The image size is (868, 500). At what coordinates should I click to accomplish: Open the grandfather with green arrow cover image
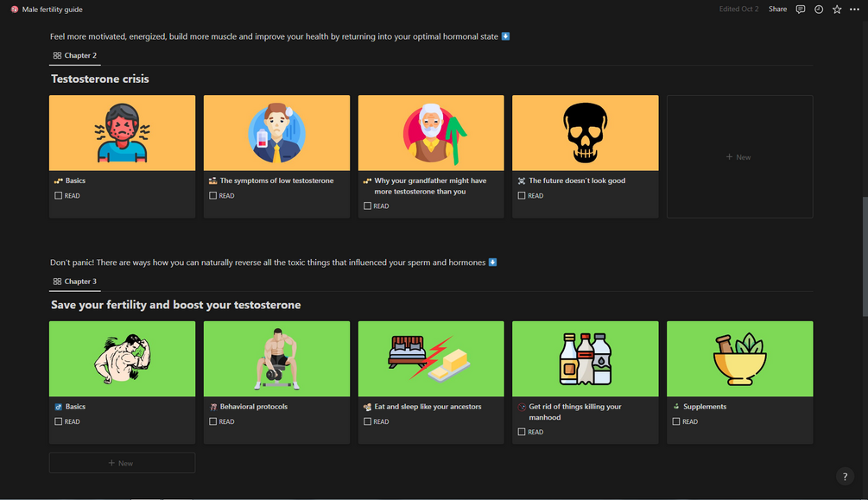pos(431,133)
